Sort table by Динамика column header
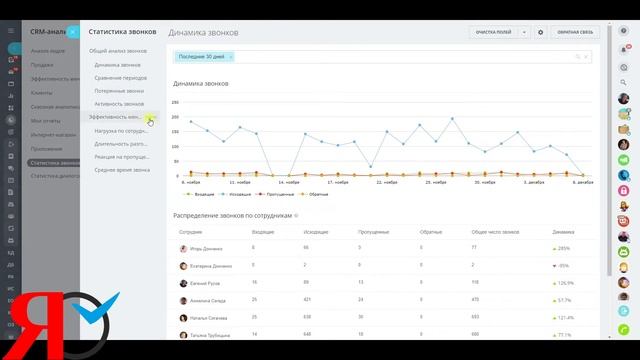The width and height of the screenshot is (640, 360). coord(563,232)
